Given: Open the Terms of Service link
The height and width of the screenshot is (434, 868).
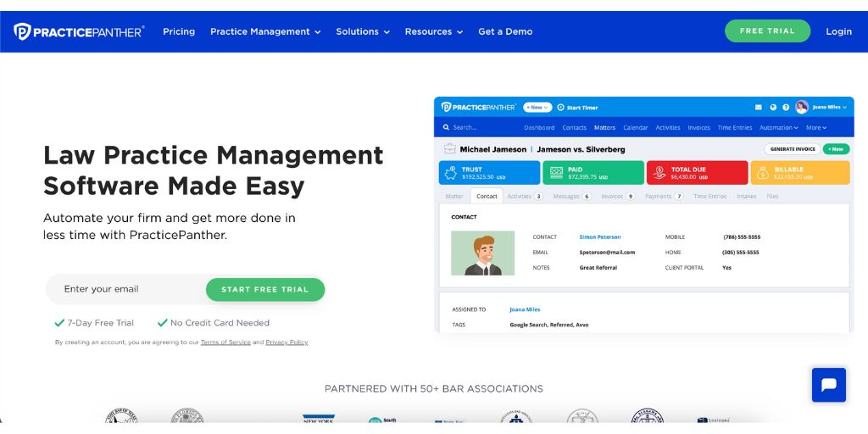Looking at the screenshot, I should click(x=225, y=342).
